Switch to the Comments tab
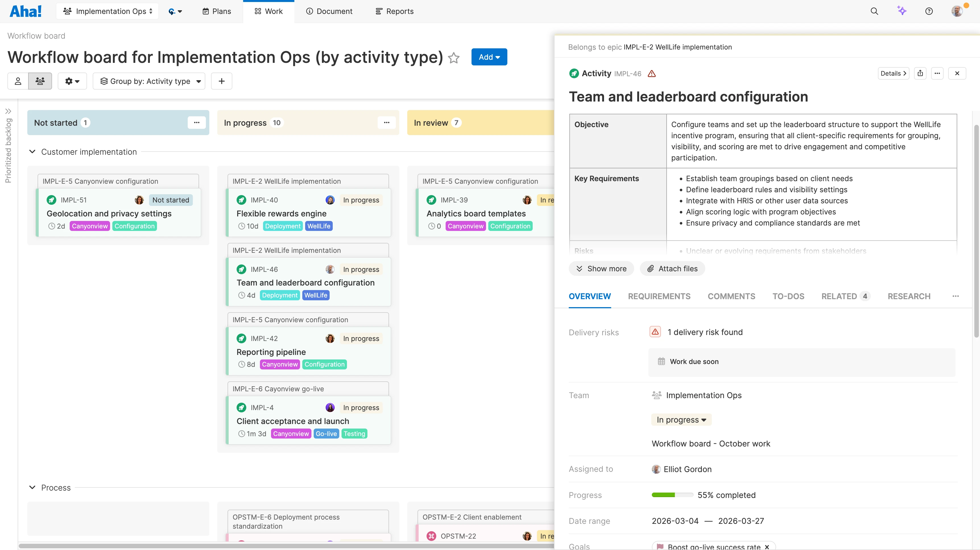This screenshot has width=980, height=550. point(731,296)
